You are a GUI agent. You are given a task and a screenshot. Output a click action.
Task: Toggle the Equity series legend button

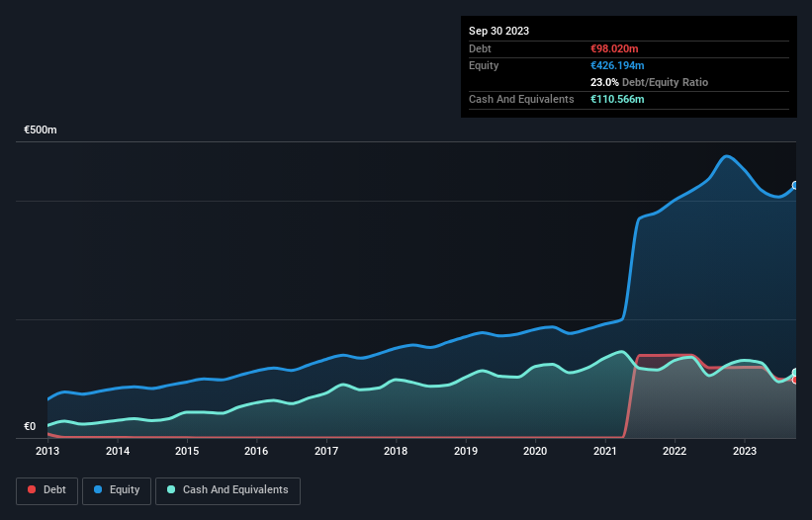click(x=117, y=490)
